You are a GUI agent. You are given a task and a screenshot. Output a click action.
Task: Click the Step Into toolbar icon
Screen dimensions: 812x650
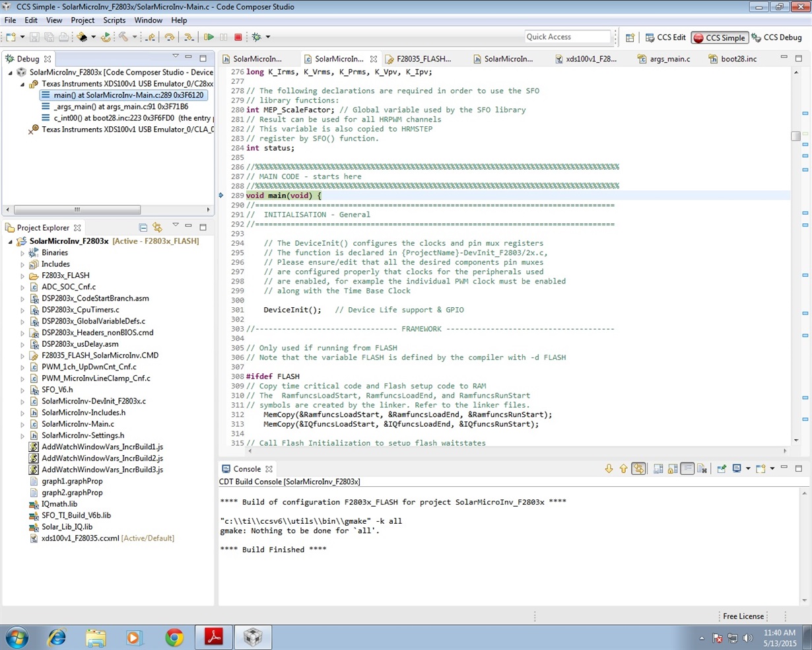pos(189,37)
